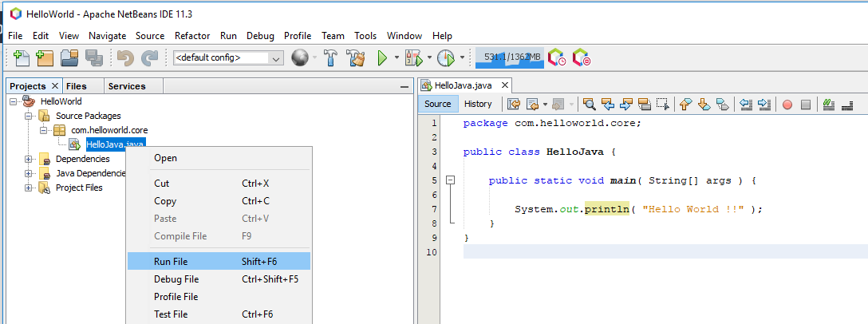Viewport: 868px width, 324px height.
Task: Click the println code line
Action: coord(638,209)
